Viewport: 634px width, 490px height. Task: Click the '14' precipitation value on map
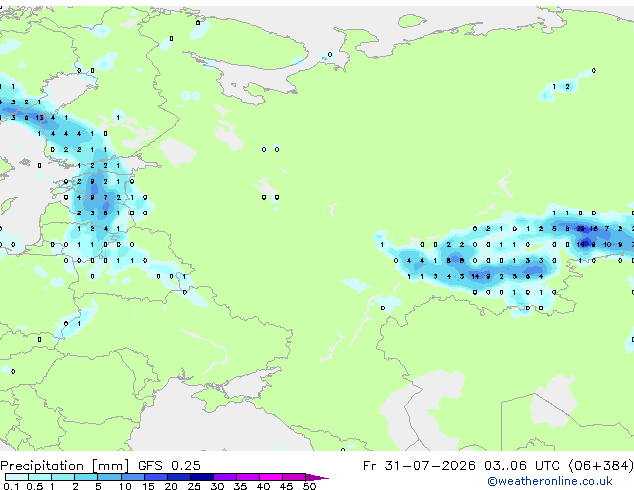click(475, 277)
